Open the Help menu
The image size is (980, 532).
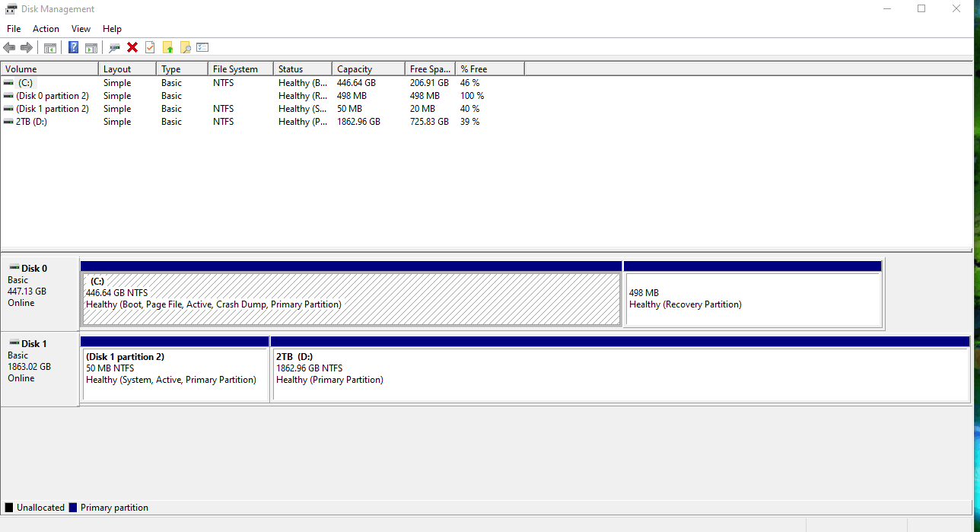[112, 29]
